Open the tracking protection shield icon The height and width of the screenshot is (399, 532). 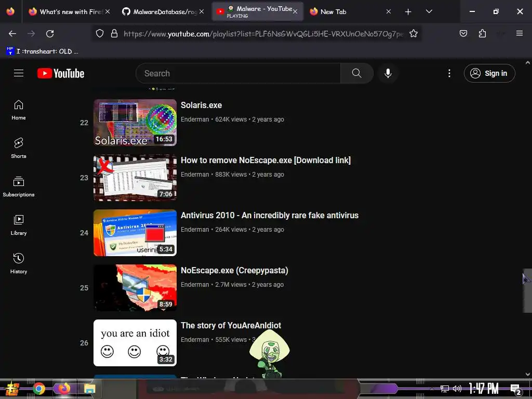click(99, 34)
